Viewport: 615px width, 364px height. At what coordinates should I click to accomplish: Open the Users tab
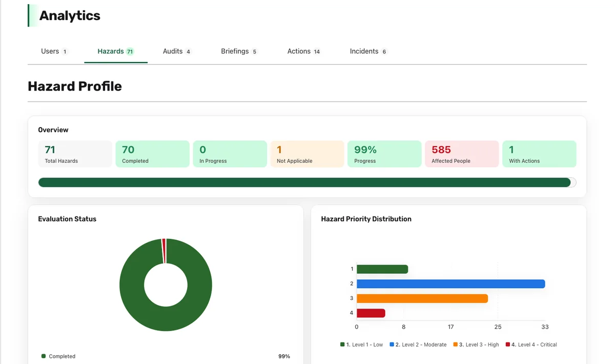click(x=54, y=51)
